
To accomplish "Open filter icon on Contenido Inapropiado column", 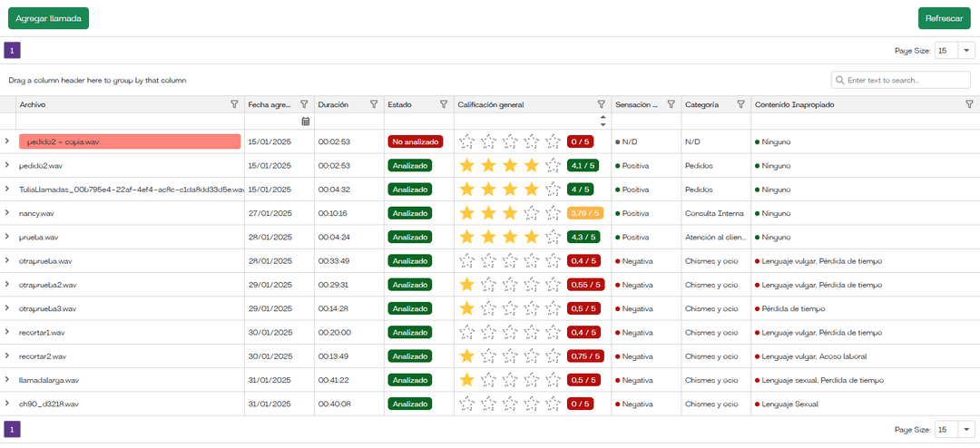I will [x=968, y=105].
